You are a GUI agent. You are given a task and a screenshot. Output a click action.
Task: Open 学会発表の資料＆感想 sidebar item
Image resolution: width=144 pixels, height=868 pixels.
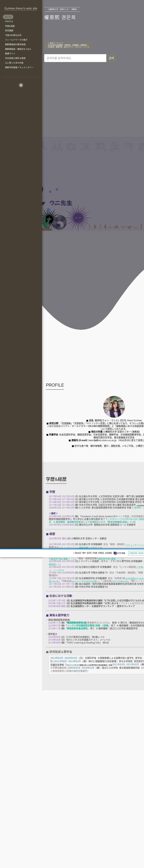coord(15,58)
